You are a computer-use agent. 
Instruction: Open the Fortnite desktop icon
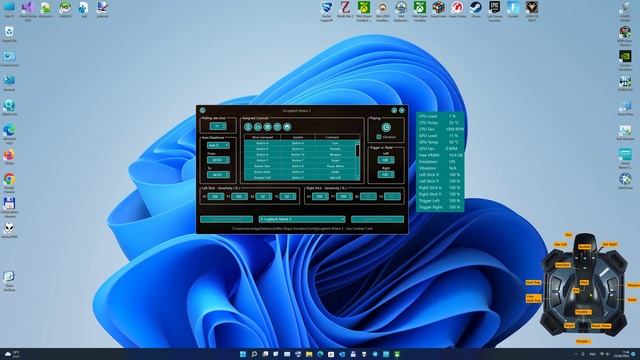[x=513, y=9]
